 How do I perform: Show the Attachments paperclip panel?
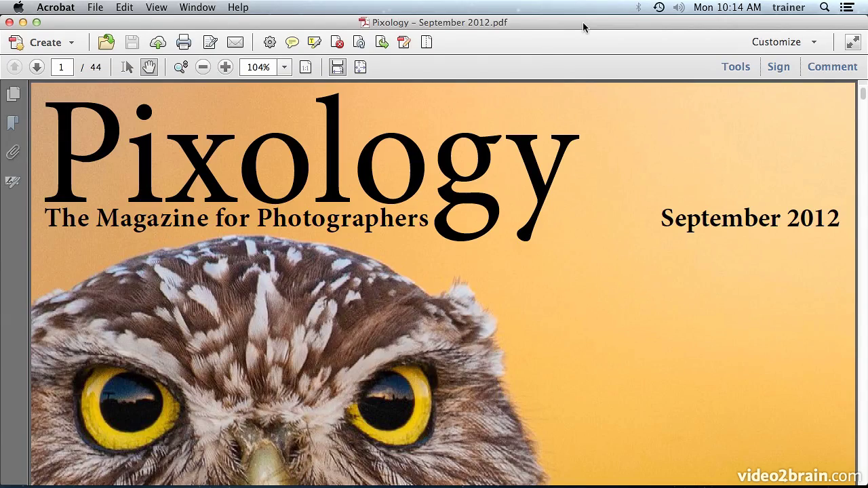[x=13, y=152]
